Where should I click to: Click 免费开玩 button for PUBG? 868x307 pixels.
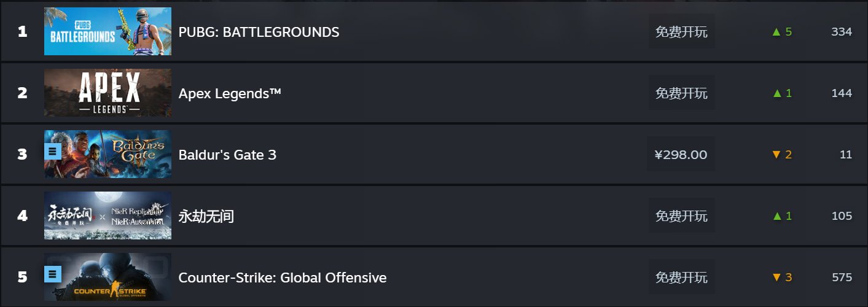coord(682,31)
